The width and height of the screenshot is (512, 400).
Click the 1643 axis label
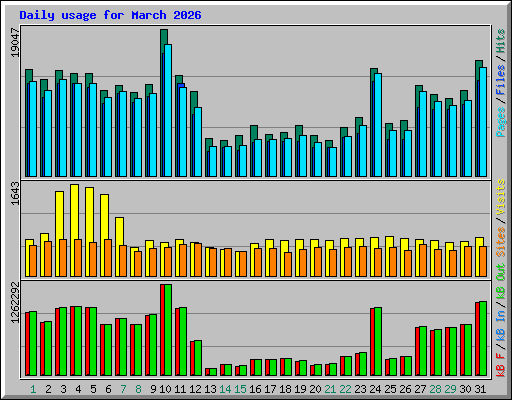point(15,193)
